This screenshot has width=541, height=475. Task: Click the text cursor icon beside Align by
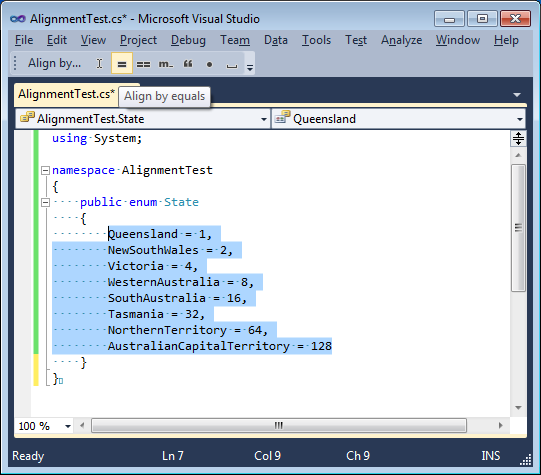[x=99, y=63]
